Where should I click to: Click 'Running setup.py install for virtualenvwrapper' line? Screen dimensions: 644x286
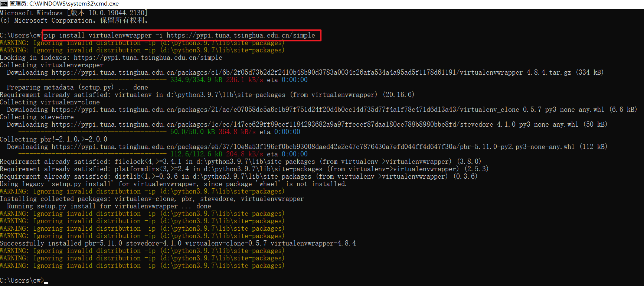(109, 206)
